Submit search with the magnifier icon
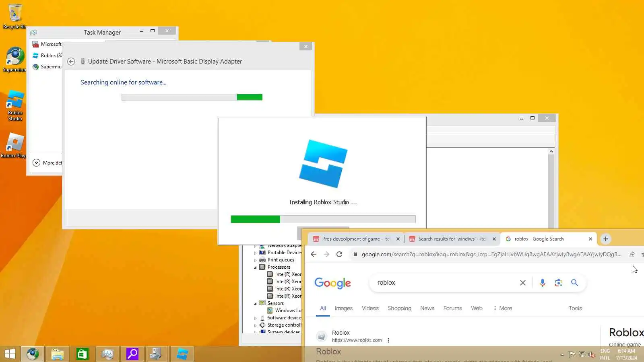This screenshot has width=644, height=362. click(574, 283)
